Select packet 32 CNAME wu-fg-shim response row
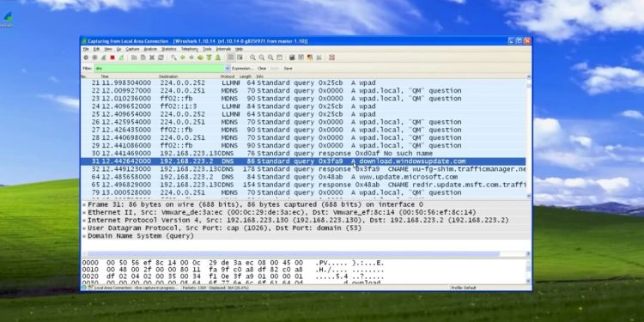This screenshot has width=644, height=322. coord(303,169)
